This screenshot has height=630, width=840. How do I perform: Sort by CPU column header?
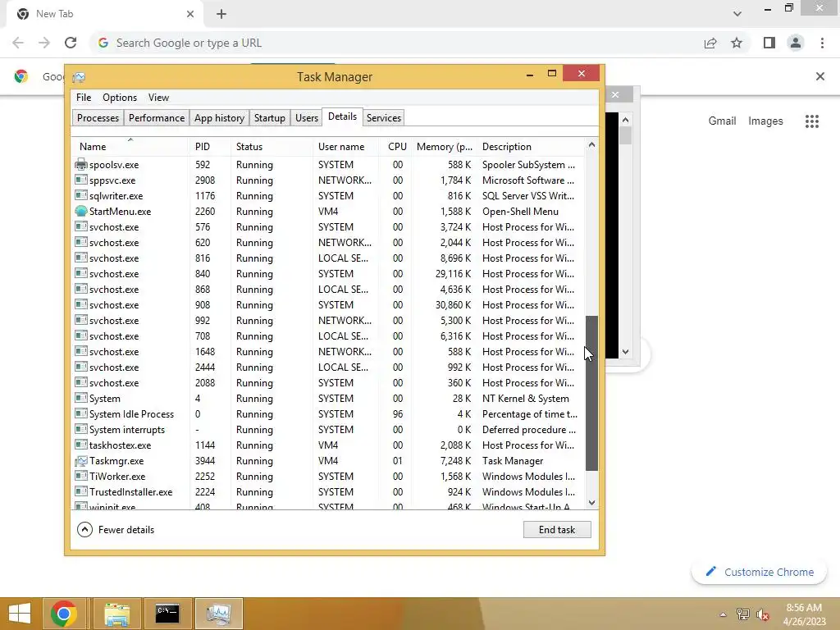pos(397,146)
